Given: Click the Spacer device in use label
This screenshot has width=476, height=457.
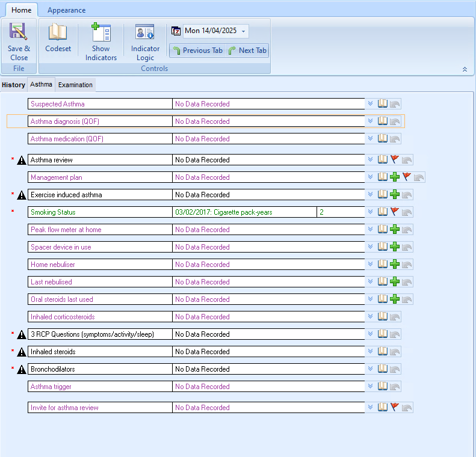Looking at the screenshot, I should pyautogui.click(x=61, y=247).
